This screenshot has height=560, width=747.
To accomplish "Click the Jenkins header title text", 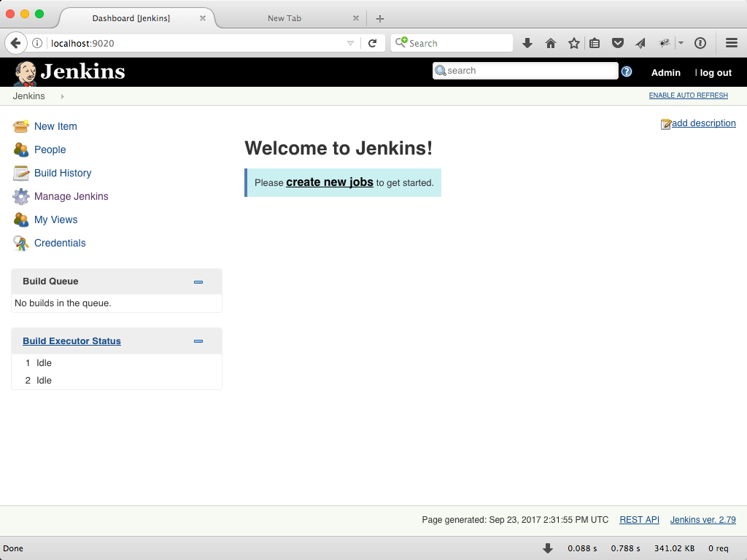I will (x=83, y=71).
